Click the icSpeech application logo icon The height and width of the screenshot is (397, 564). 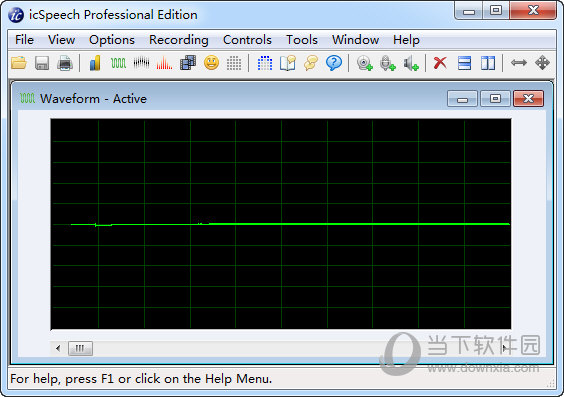coord(16,15)
